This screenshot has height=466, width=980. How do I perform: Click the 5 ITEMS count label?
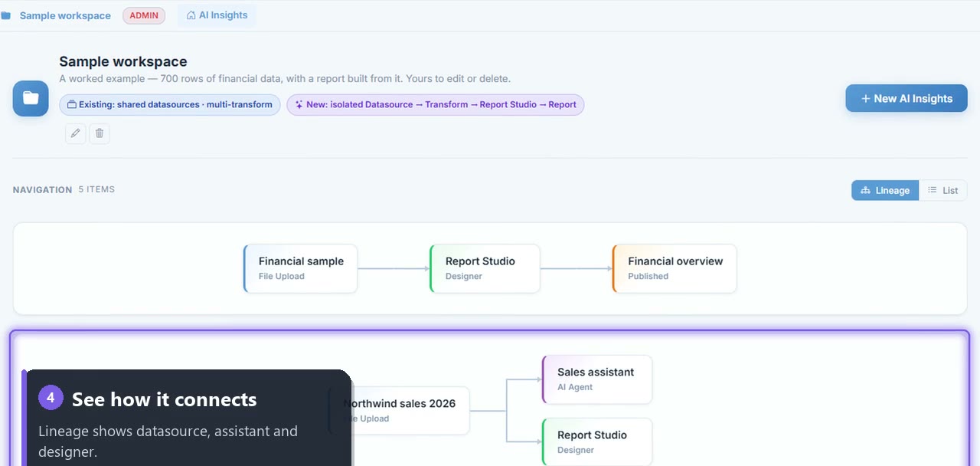pos(96,189)
